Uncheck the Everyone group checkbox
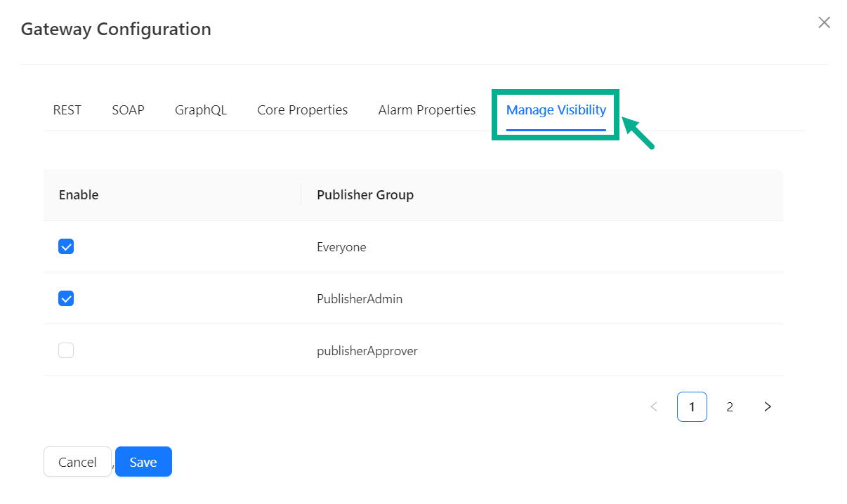847x504 pixels. coord(66,247)
